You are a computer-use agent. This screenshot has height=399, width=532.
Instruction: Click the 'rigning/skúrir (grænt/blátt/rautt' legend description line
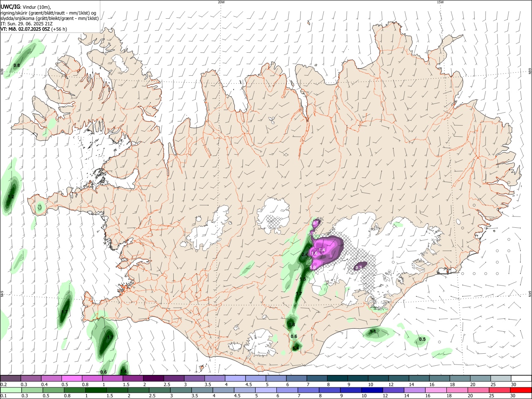(x=48, y=12)
